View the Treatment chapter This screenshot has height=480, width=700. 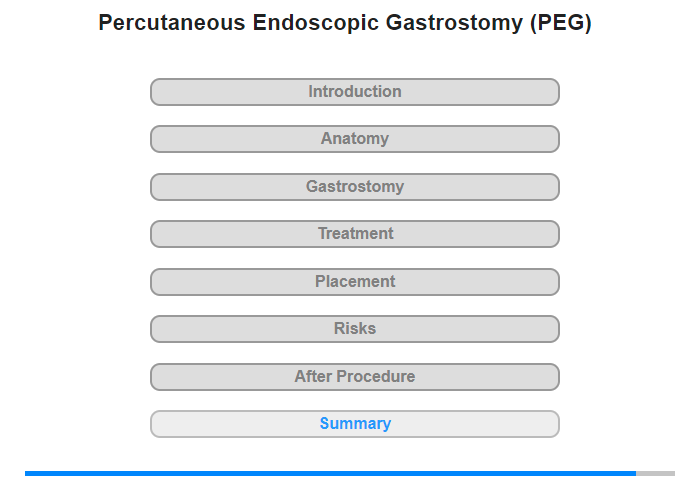[x=355, y=234]
